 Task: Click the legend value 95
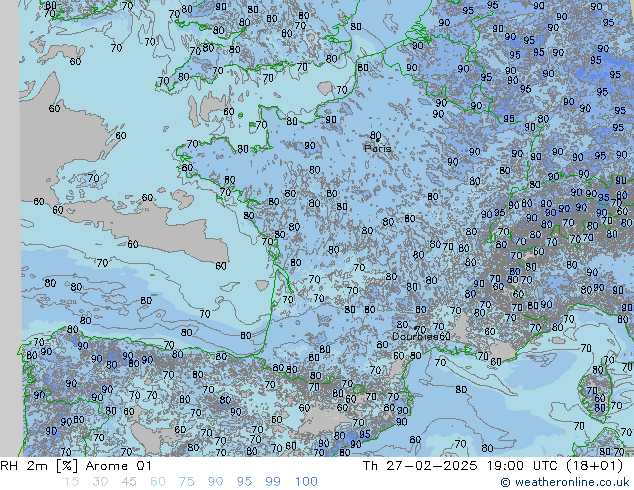click(244, 482)
